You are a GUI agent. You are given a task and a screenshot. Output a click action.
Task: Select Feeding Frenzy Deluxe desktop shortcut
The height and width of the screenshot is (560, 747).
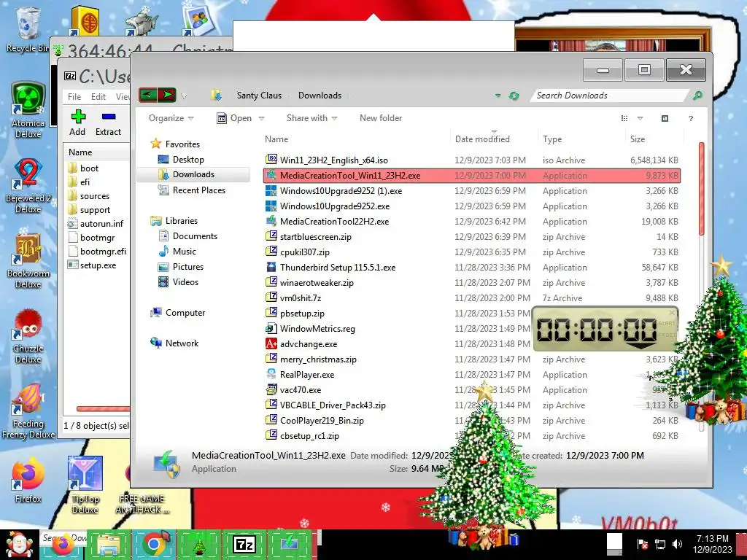coord(28,411)
